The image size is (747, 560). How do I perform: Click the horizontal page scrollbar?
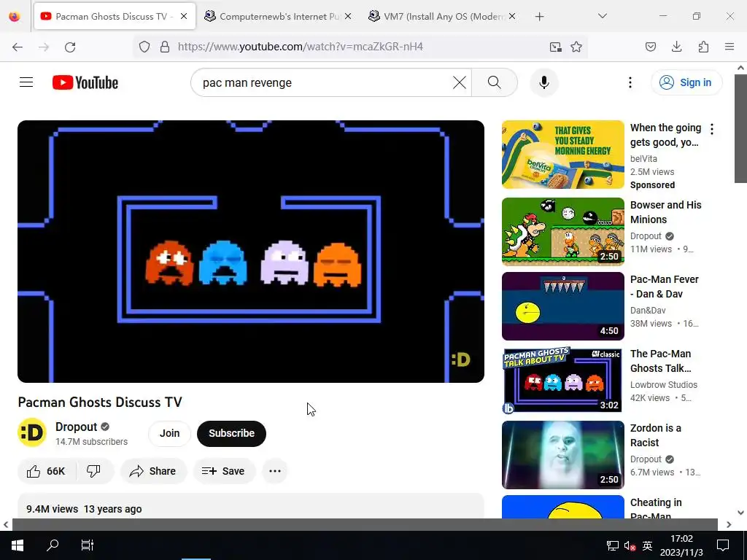[365, 524]
